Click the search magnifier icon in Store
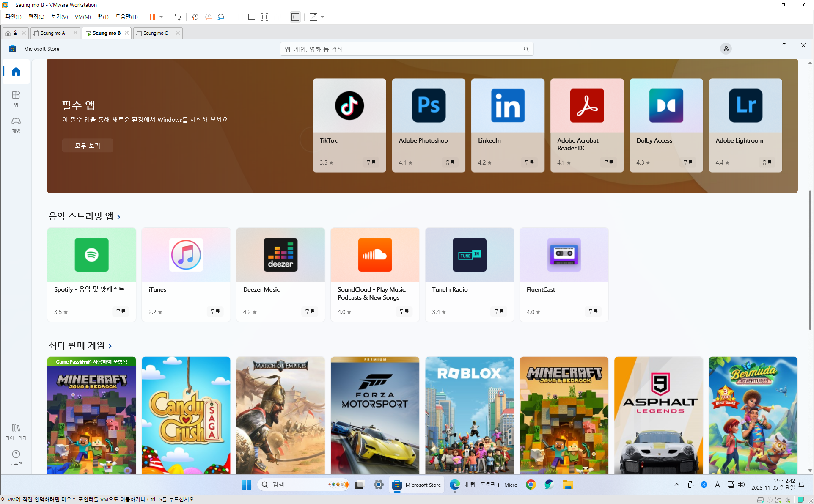This screenshot has height=504, width=814. pos(526,49)
